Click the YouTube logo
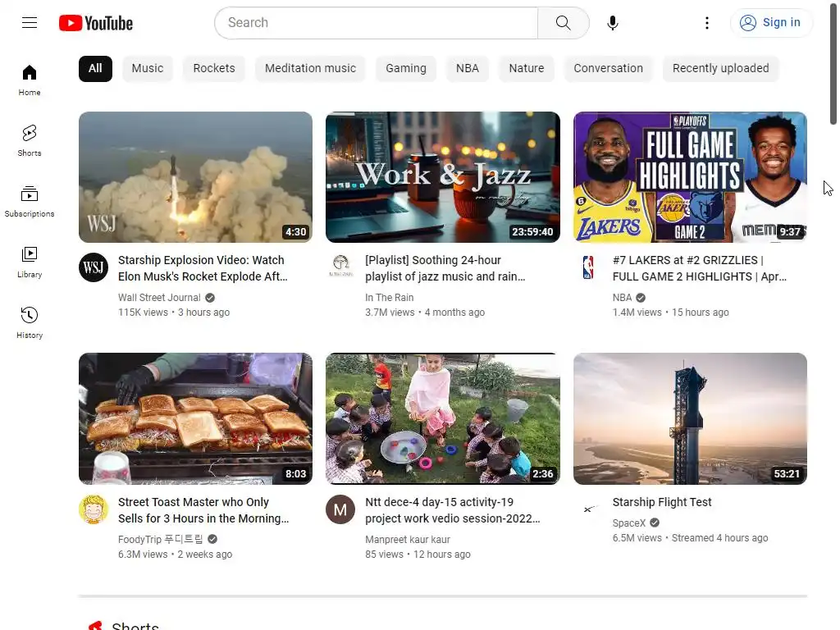The height and width of the screenshot is (630, 840). (x=96, y=23)
